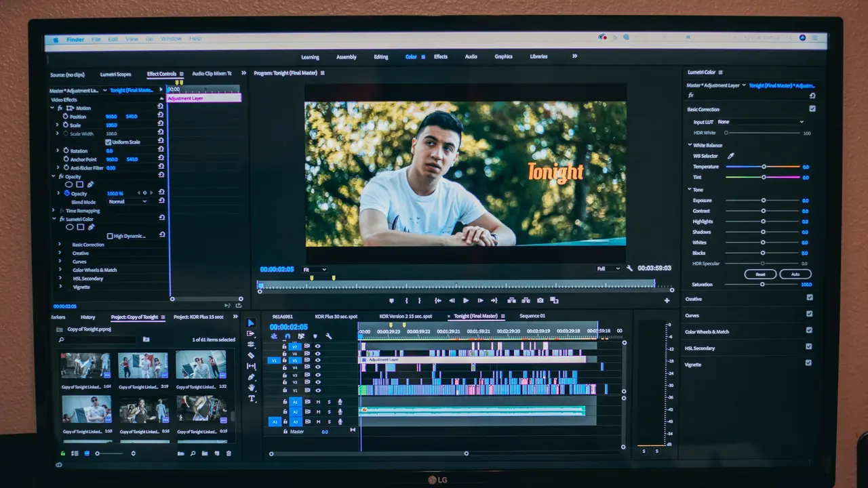
Task: Open Input LUT dropdown
Action: [x=761, y=122]
